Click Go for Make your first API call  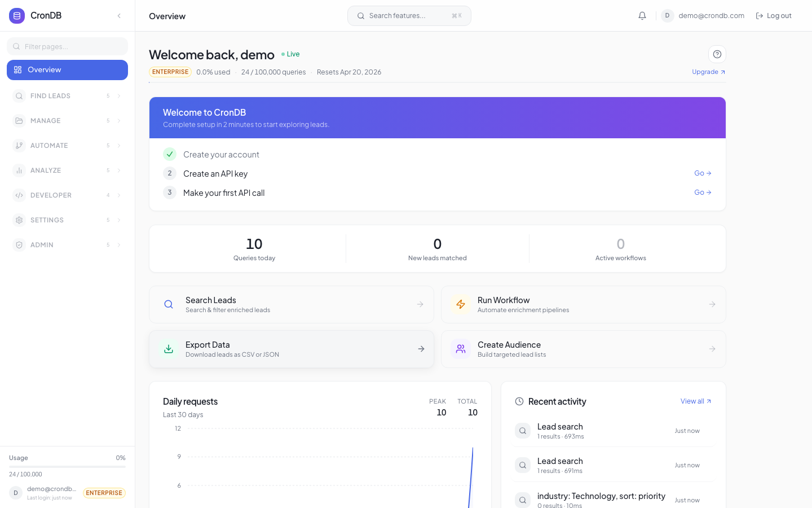(703, 192)
